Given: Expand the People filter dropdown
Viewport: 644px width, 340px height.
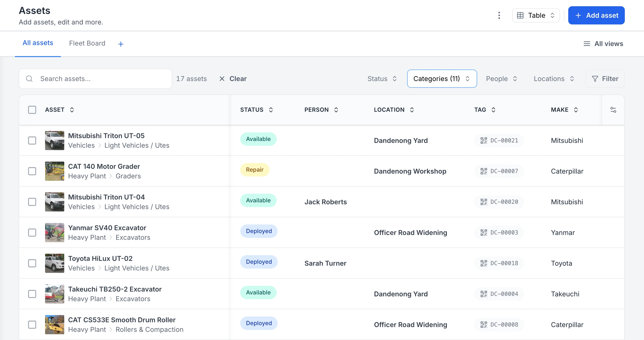Looking at the screenshot, I should (x=502, y=79).
